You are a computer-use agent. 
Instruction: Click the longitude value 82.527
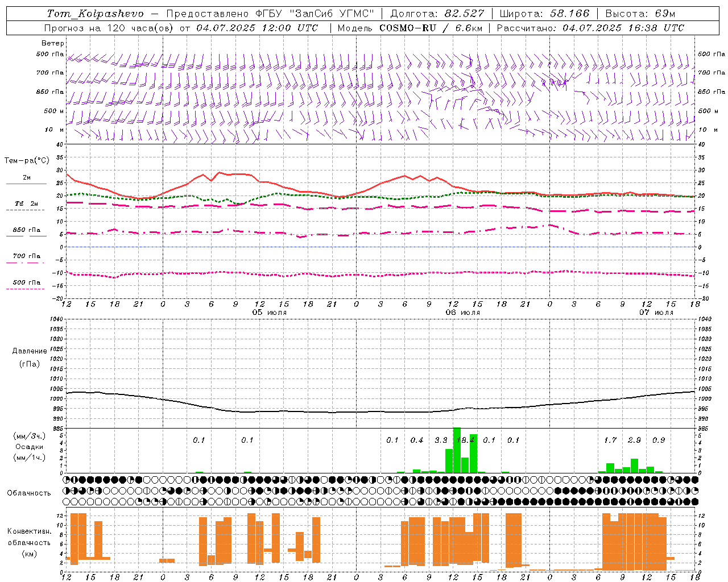click(465, 14)
